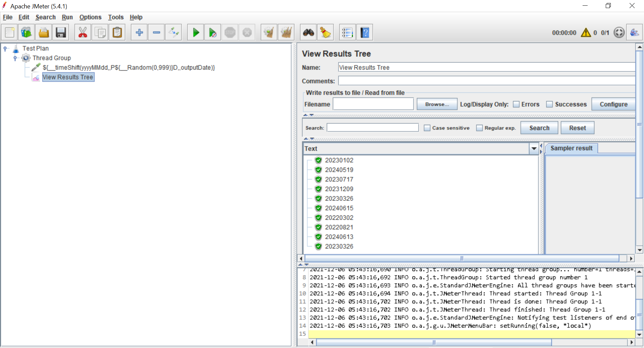Click the log panel horizontal scrollbar thumb
644x348 pixels.
pyautogui.click(x=434, y=342)
